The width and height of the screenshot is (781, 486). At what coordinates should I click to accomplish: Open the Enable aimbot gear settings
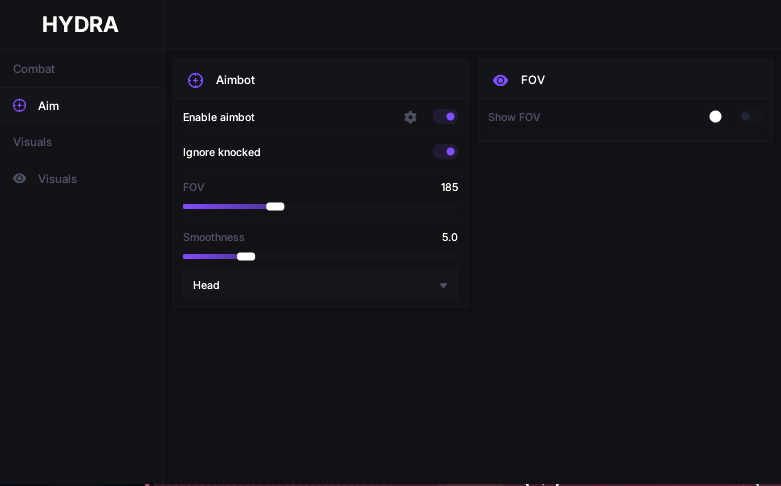pyautogui.click(x=410, y=118)
